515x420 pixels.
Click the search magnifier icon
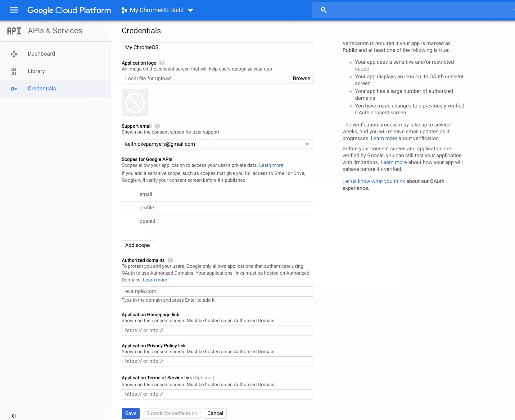(323, 10)
